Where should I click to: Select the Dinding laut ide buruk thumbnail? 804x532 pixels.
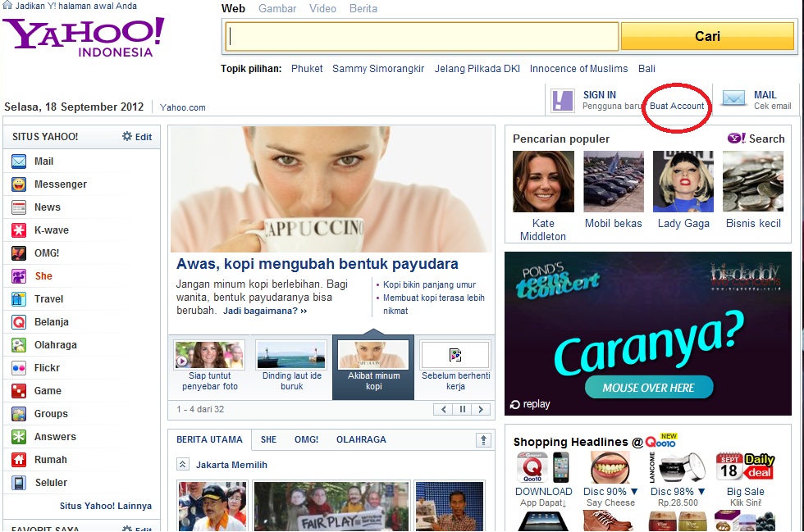click(x=291, y=355)
